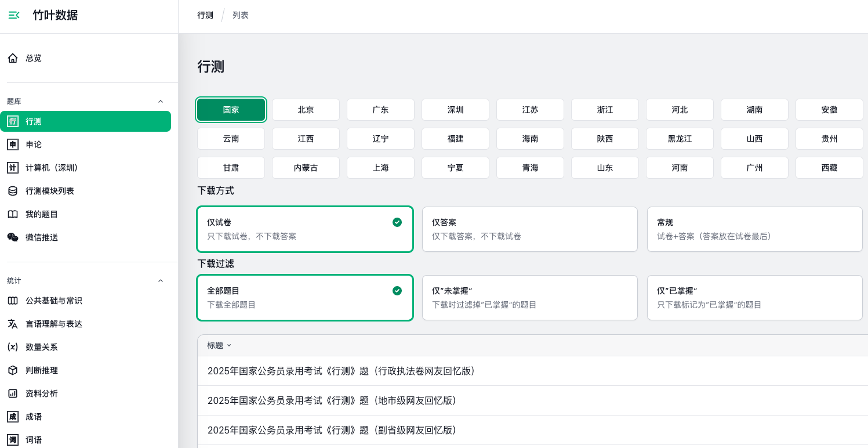Open the 标题 column sort dropdown
Viewport: 868px width, 448px height.
(x=219, y=345)
